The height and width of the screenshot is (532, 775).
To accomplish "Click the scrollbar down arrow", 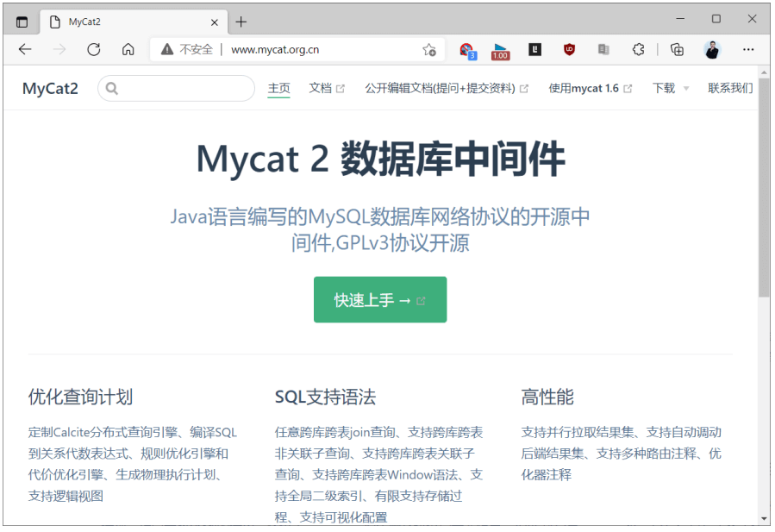I will coord(764,519).
